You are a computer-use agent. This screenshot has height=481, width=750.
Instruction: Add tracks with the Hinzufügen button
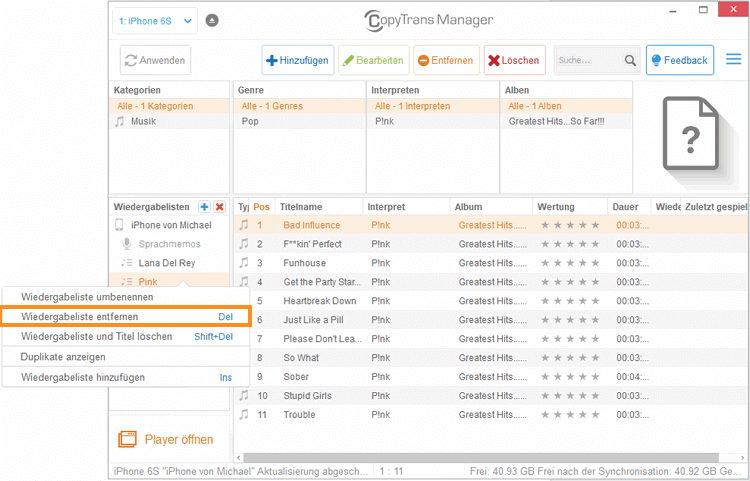[298, 60]
